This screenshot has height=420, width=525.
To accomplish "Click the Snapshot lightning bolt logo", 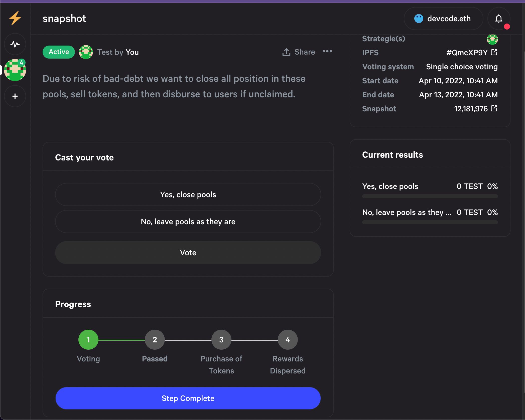I will (15, 18).
